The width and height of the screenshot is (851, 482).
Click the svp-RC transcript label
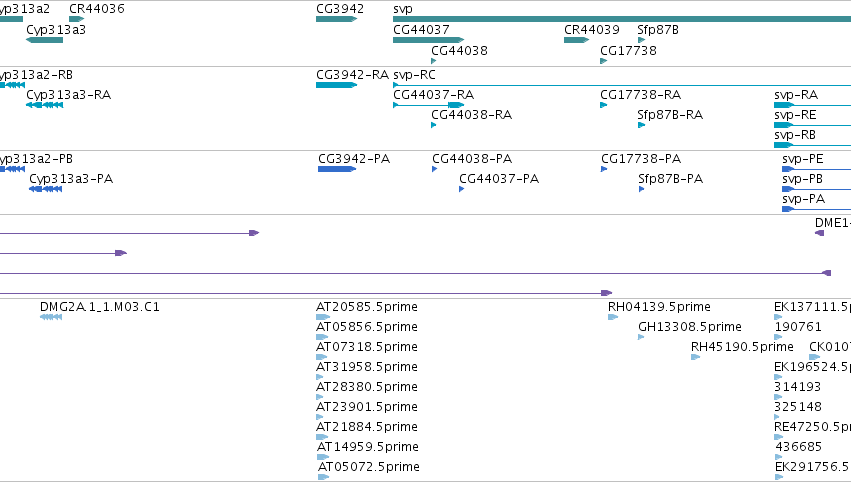(414, 74)
